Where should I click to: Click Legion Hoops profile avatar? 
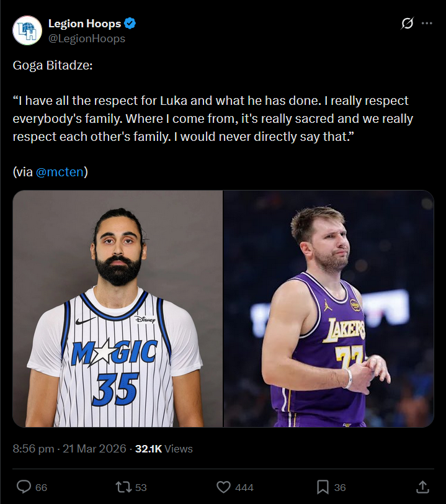coord(27,30)
